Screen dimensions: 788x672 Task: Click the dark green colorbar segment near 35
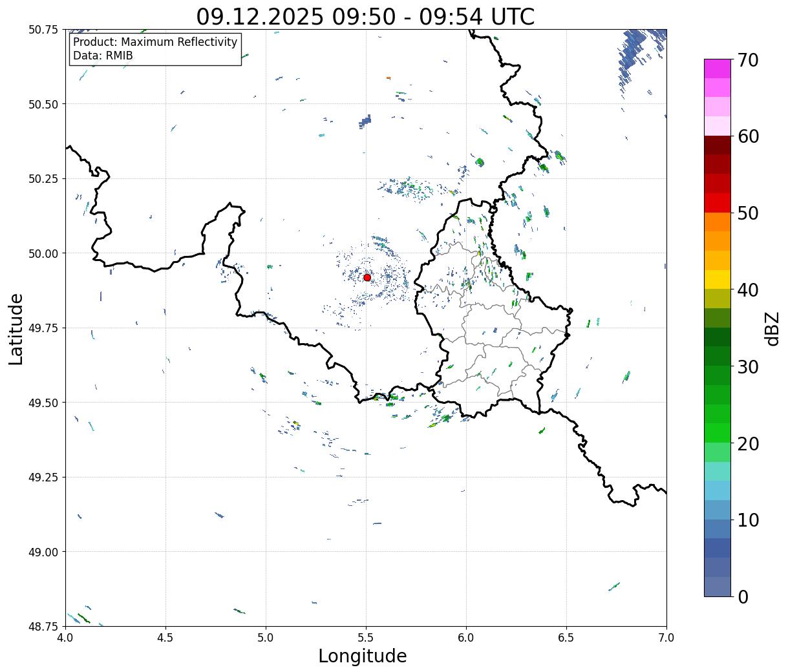(718, 337)
